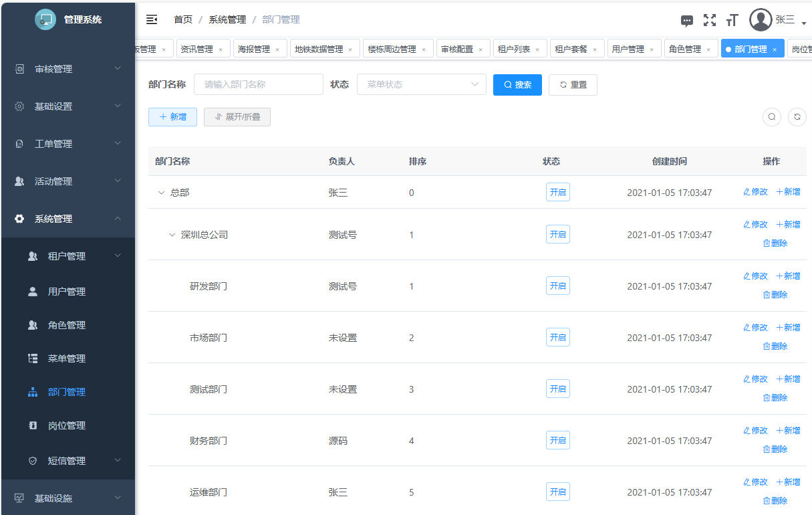Screen dimensions: 812x515
Task: Click the round search toggle icon above table
Action: coord(772,117)
